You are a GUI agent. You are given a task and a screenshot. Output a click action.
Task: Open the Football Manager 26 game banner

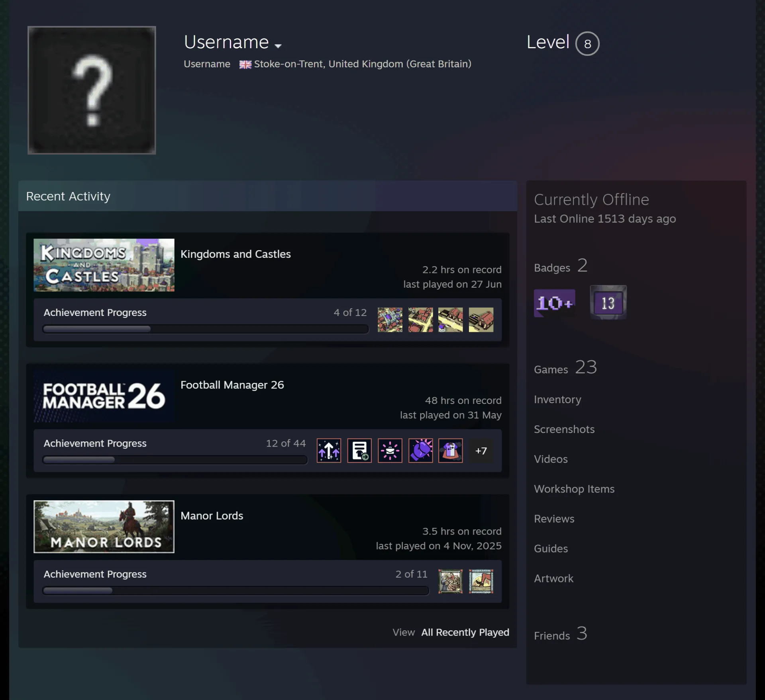tap(104, 396)
